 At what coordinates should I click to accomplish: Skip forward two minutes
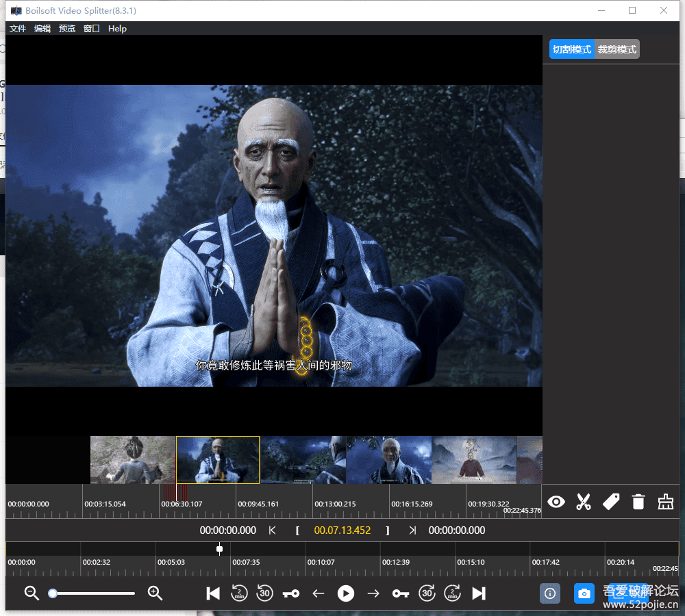click(x=453, y=593)
